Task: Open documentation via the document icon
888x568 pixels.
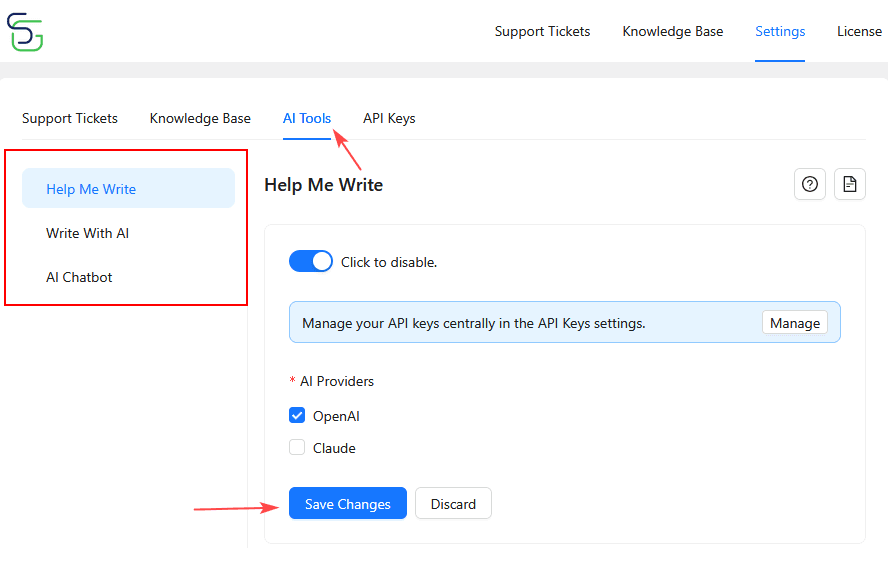Action: coord(849,184)
